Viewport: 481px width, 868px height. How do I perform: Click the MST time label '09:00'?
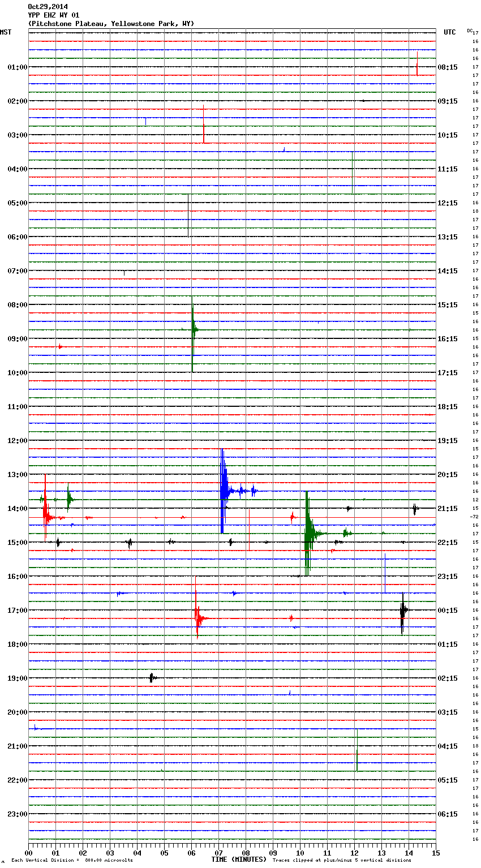18,339
